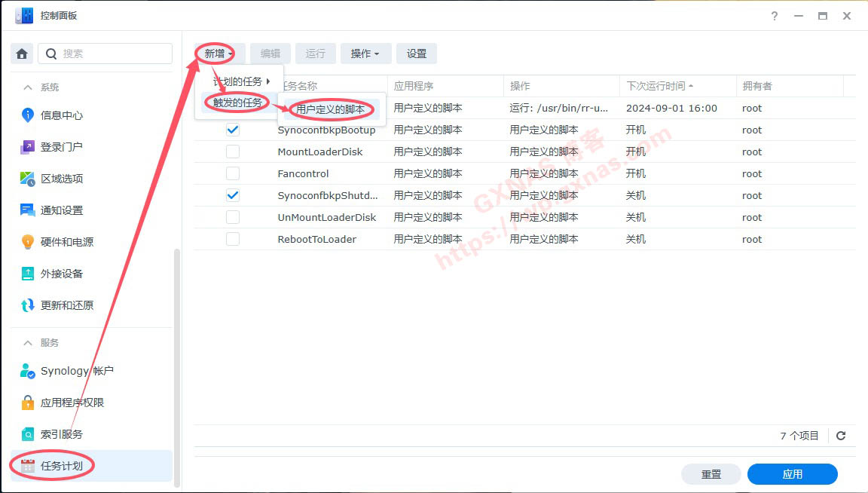
Task: Open 外接设备 external devices icon
Action: click(28, 274)
